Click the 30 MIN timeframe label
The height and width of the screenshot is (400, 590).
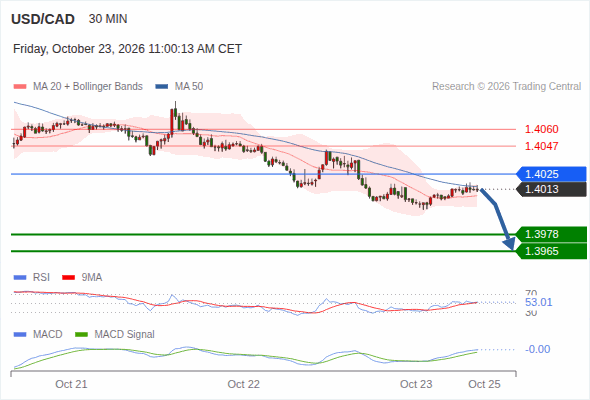[x=108, y=19]
